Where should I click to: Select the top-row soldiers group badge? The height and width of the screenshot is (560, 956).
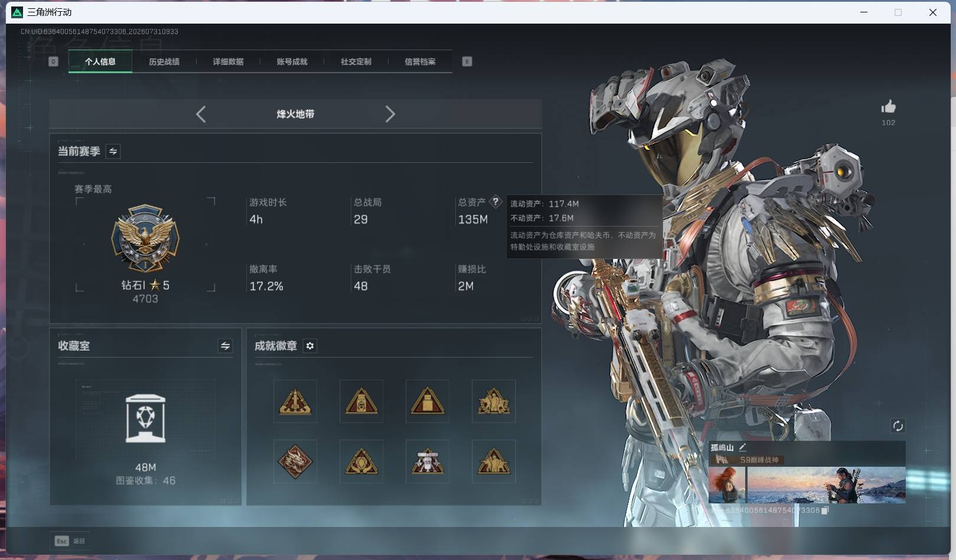[494, 401]
